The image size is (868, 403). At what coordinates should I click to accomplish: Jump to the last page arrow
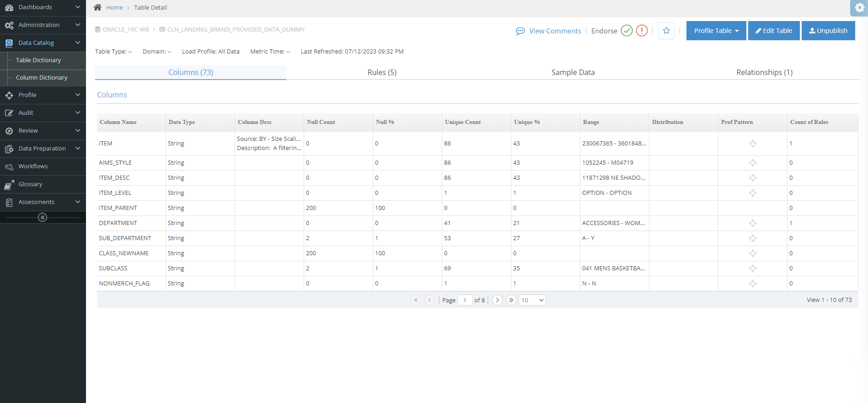coord(511,300)
